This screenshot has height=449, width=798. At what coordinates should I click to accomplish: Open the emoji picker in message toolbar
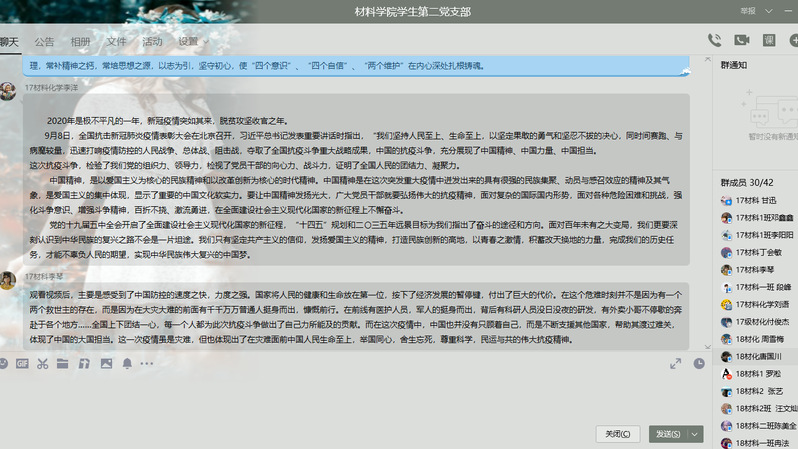click(3, 363)
